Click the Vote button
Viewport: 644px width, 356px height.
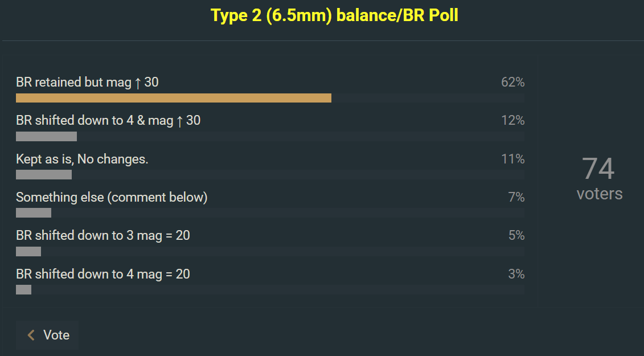(x=48, y=335)
